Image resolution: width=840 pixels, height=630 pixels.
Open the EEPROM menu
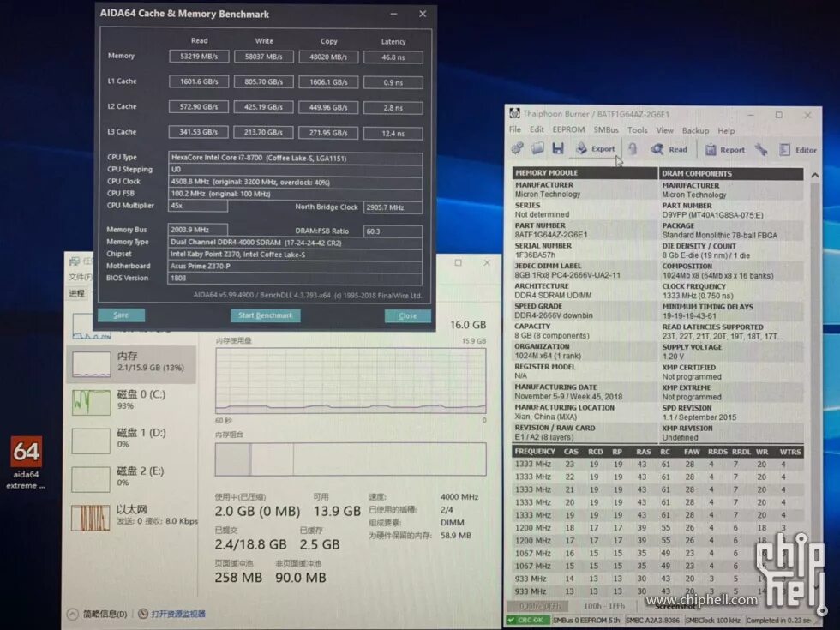568,129
